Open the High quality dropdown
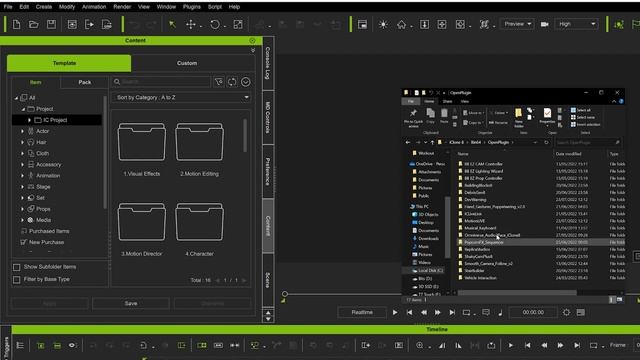The width and height of the screenshot is (640, 360). (x=577, y=24)
